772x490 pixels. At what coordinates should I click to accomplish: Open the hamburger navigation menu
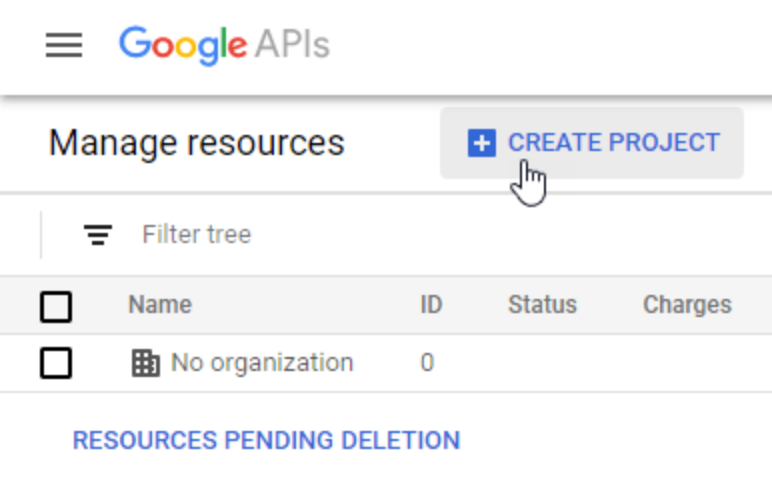(x=64, y=45)
